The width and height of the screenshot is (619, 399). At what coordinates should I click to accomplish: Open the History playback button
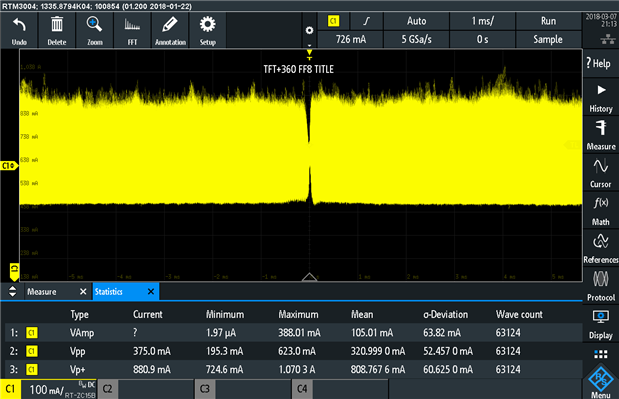pos(601,97)
